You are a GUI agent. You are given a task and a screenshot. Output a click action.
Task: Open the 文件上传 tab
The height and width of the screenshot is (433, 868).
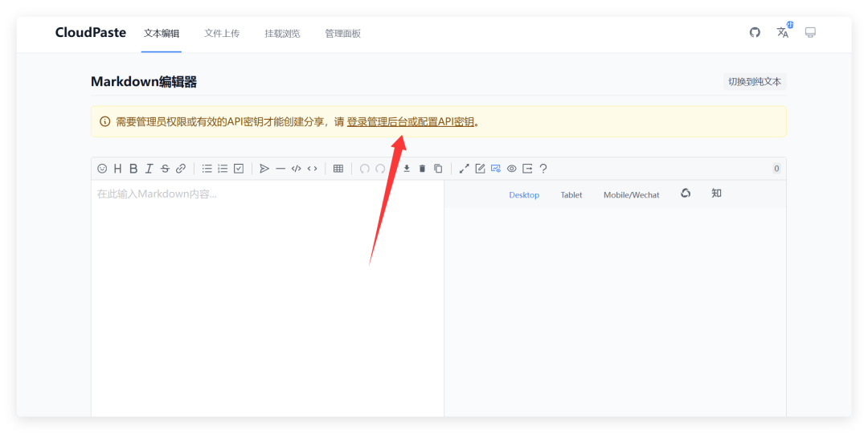tap(222, 33)
